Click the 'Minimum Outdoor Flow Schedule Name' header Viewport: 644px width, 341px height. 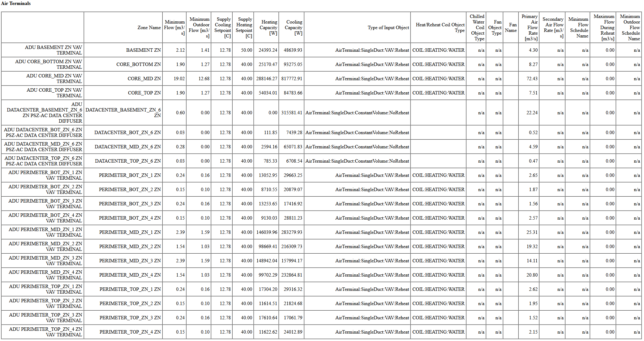[630, 28]
